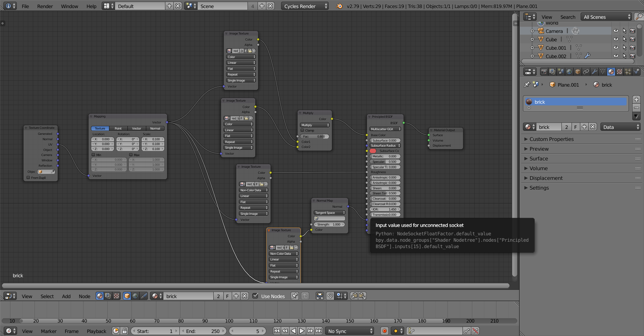
Task: Select the Modifiers tab (wrench icon)
Action: coord(594,71)
